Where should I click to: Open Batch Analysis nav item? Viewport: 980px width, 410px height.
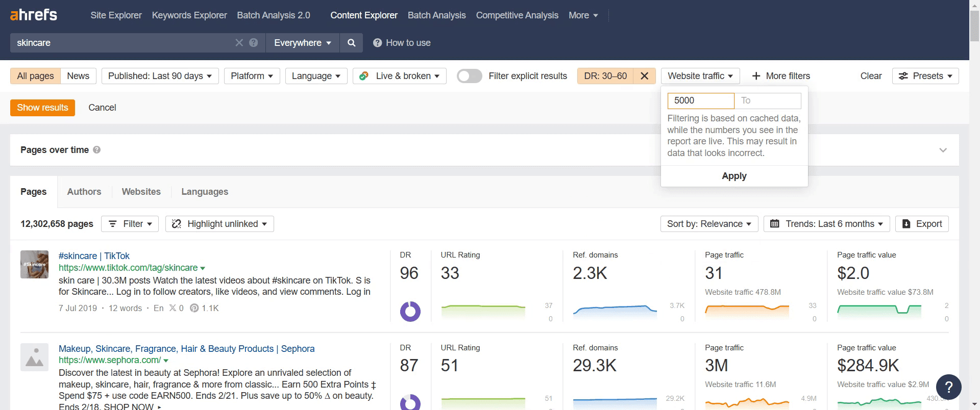(x=436, y=15)
